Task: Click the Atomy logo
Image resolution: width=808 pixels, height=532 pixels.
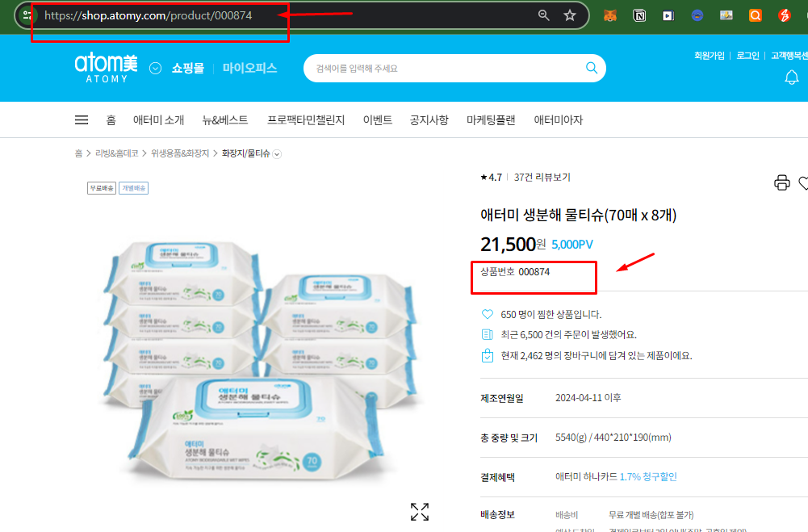Action: (x=107, y=68)
